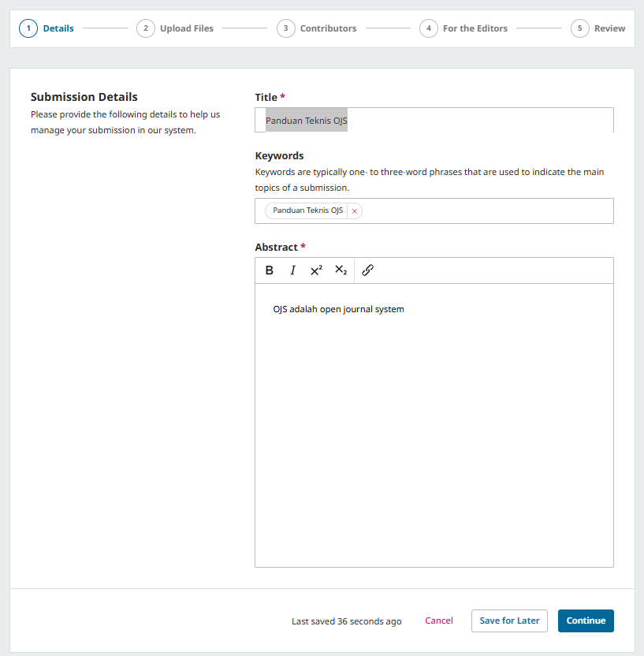Open the Upload Files step tab
644x656 pixels.
(x=186, y=28)
